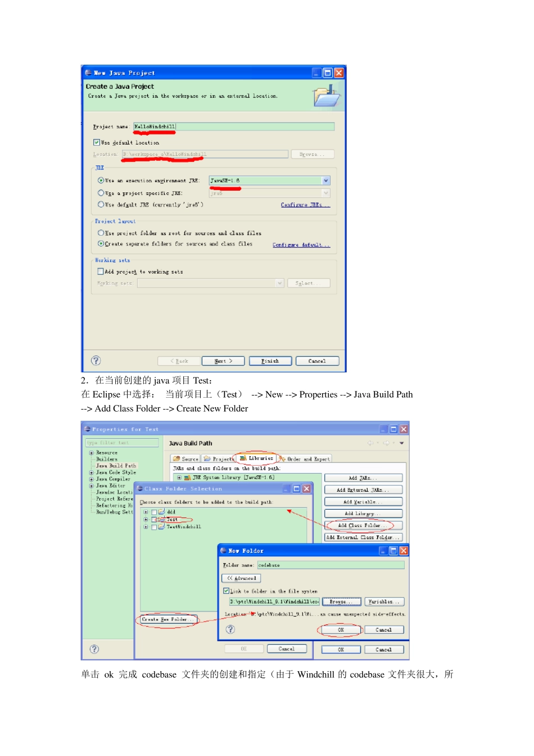Close the New Folder dialog
Image resolution: width=534 pixels, height=756 pixels.
tap(403, 551)
